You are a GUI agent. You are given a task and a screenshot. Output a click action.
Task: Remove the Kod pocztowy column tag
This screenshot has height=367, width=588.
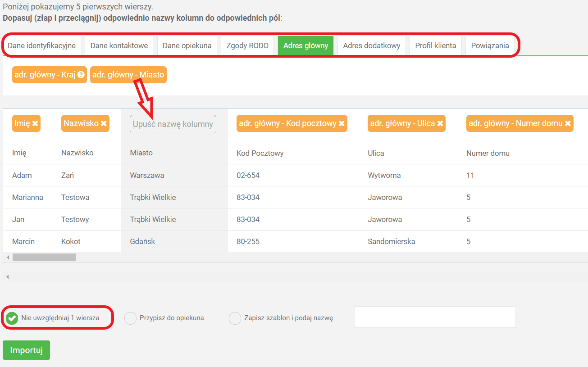point(342,123)
